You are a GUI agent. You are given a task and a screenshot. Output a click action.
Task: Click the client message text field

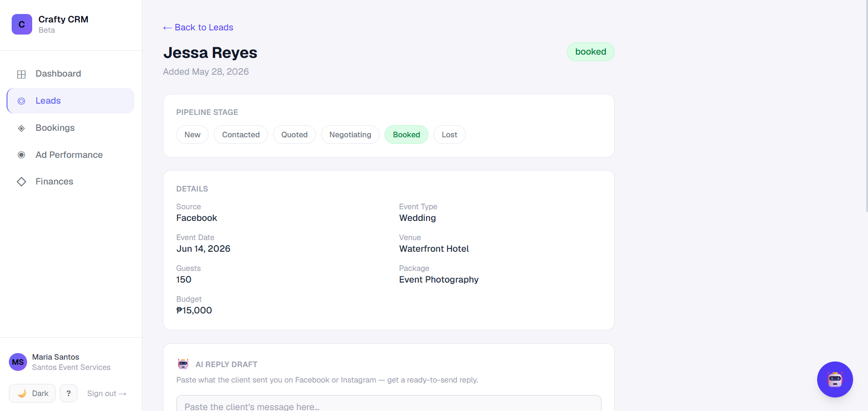click(x=389, y=404)
